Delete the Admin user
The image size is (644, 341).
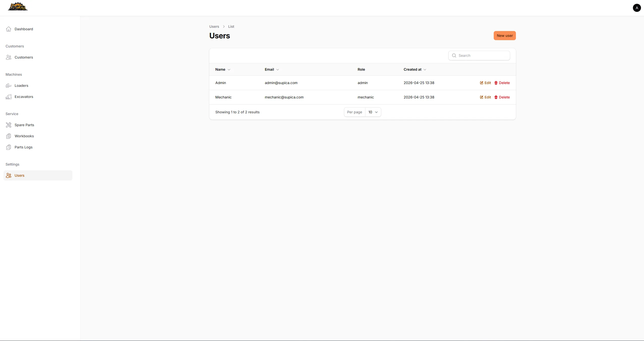(502, 83)
